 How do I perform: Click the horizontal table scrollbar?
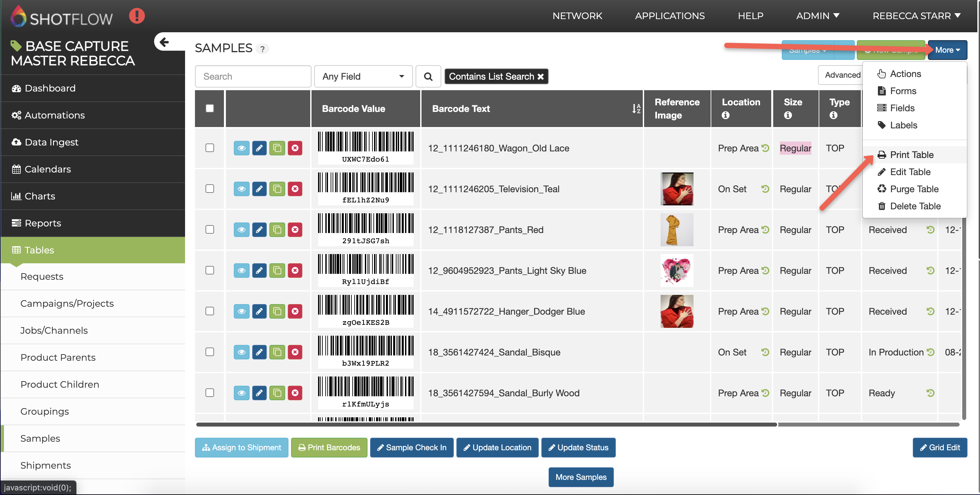coord(486,424)
